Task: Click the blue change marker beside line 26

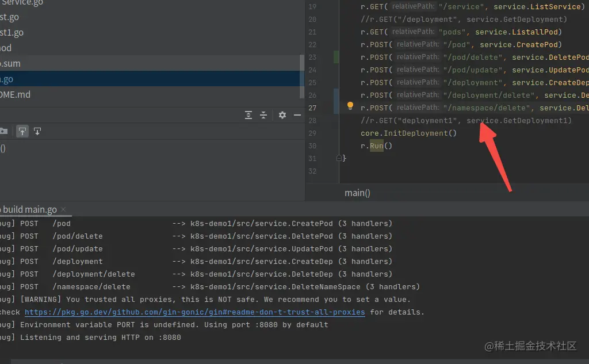Action: (336, 101)
